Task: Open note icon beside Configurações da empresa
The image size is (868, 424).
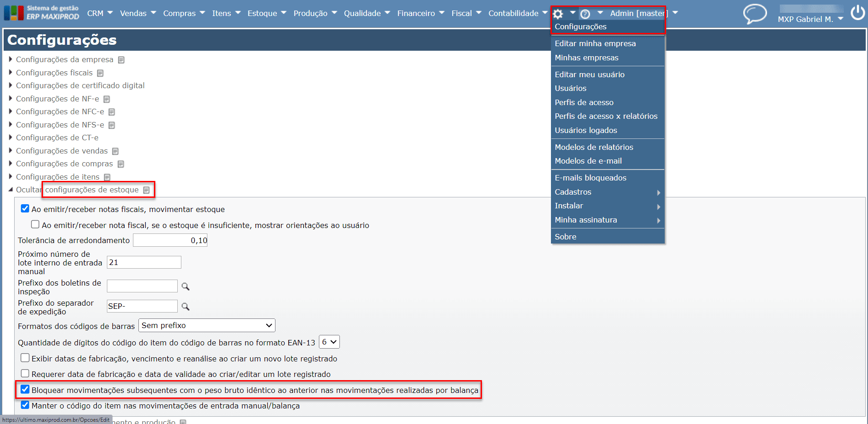Action: coord(121,60)
